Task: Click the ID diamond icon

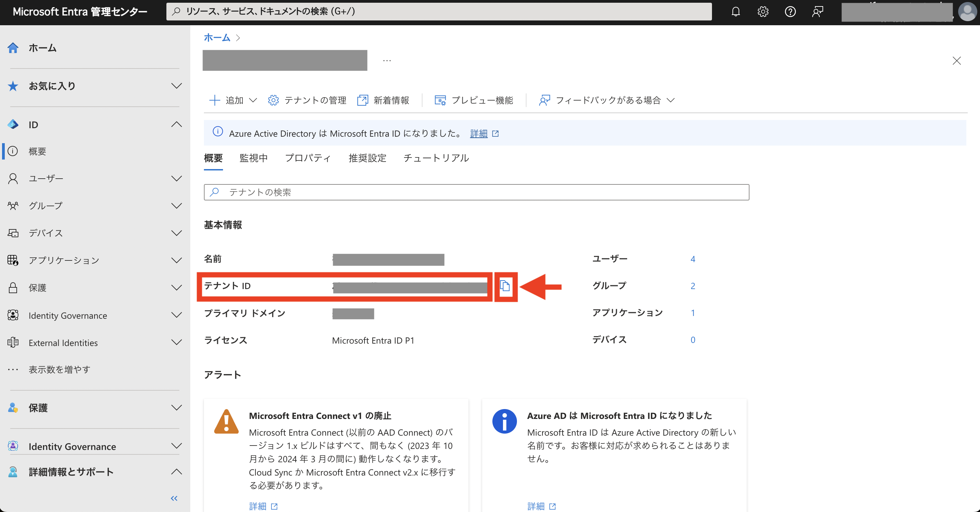Action: pyautogui.click(x=13, y=124)
